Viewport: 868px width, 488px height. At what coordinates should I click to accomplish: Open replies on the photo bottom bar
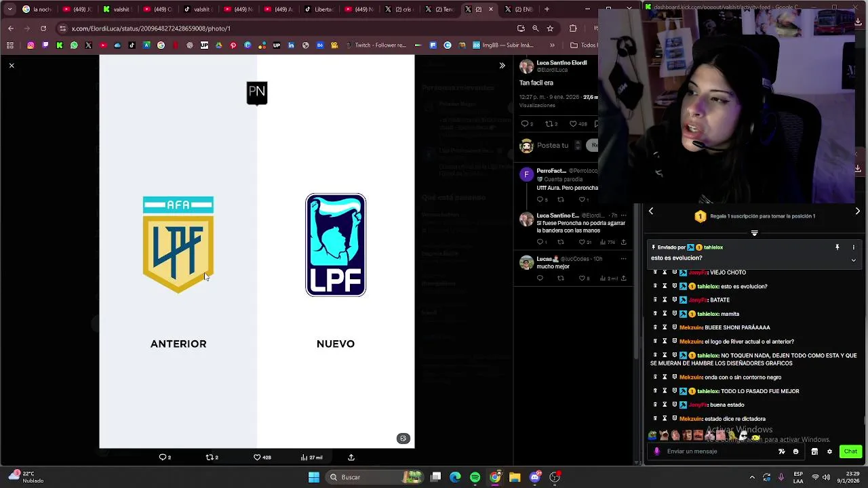(165, 457)
